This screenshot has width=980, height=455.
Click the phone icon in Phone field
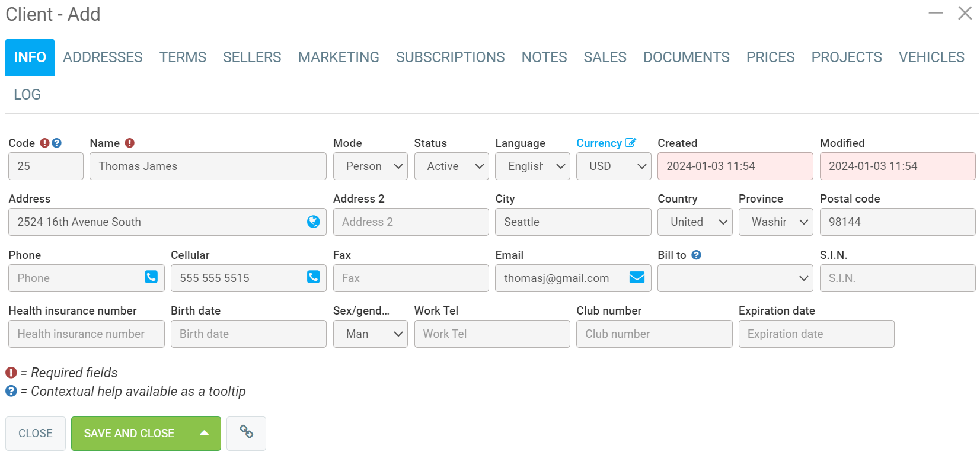coord(151,277)
